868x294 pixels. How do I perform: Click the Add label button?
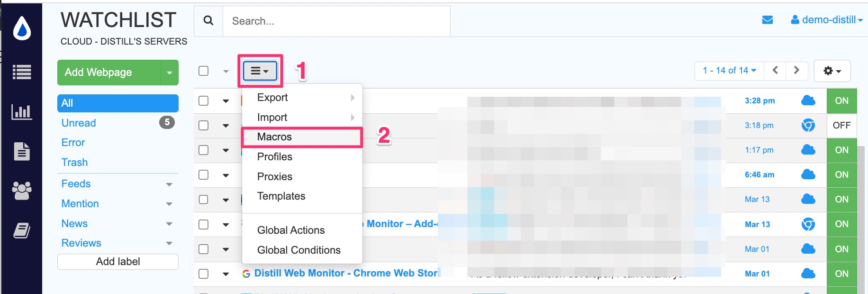click(x=118, y=262)
